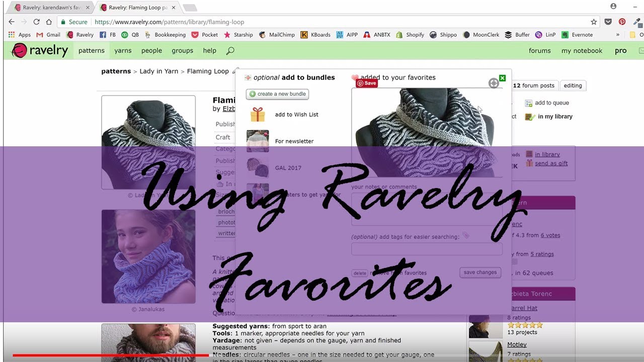Open the site search magnifier icon
The height and width of the screenshot is (362, 644).
(x=230, y=51)
